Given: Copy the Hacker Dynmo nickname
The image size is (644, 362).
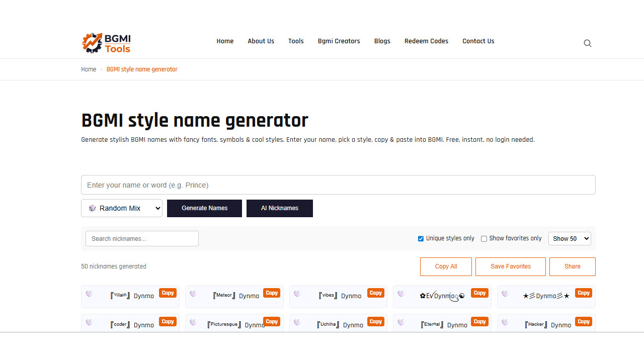Looking at the screenshot, I should pyautogui.click(x=584, y=322).
